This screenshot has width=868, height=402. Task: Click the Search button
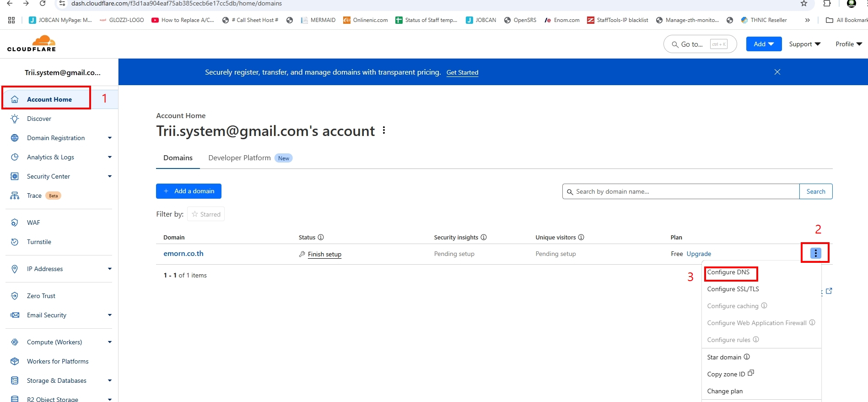816,191
